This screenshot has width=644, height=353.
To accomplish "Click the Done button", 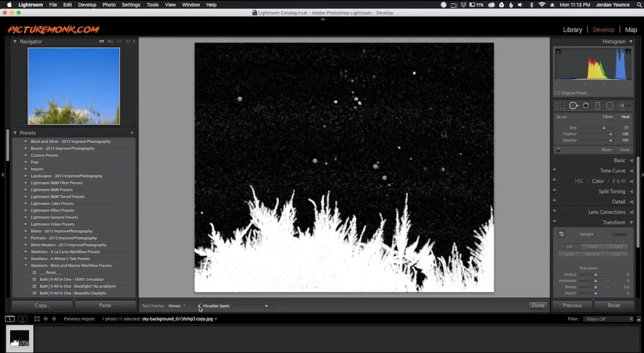I will tap(538, 305).
